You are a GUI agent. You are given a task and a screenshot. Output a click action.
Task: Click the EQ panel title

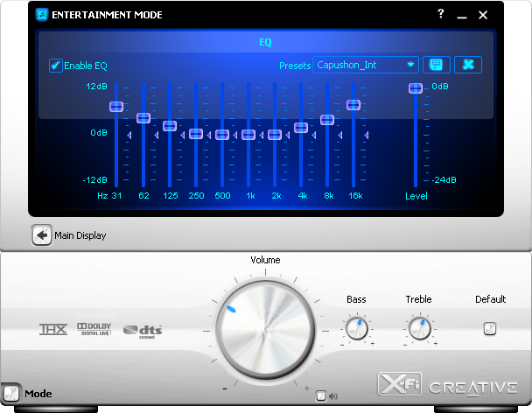pos(265,42)
